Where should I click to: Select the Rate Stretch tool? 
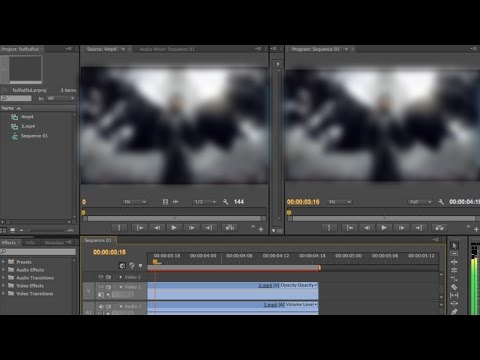coord(454,278)
